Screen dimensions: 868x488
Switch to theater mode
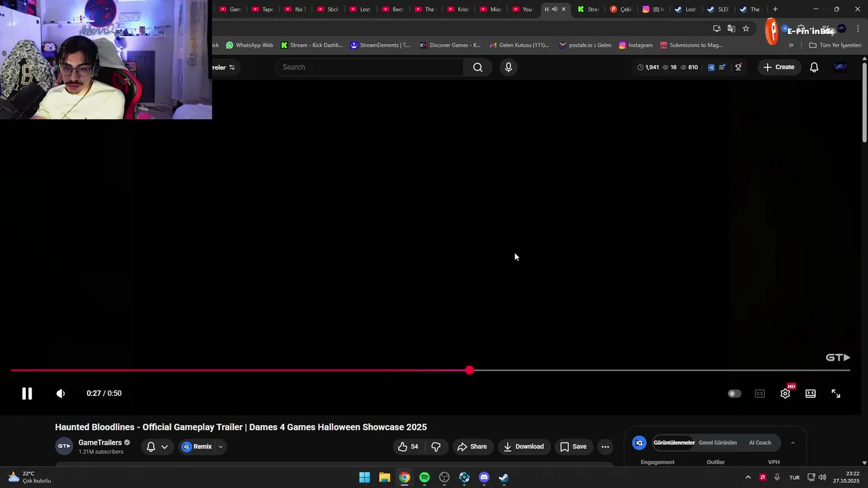[x=810, y=394]
